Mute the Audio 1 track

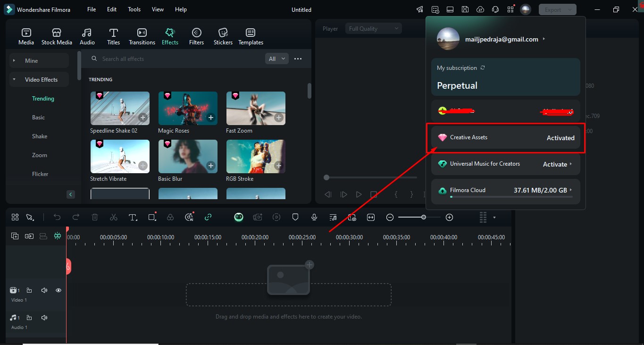click(x=44, y=318)
